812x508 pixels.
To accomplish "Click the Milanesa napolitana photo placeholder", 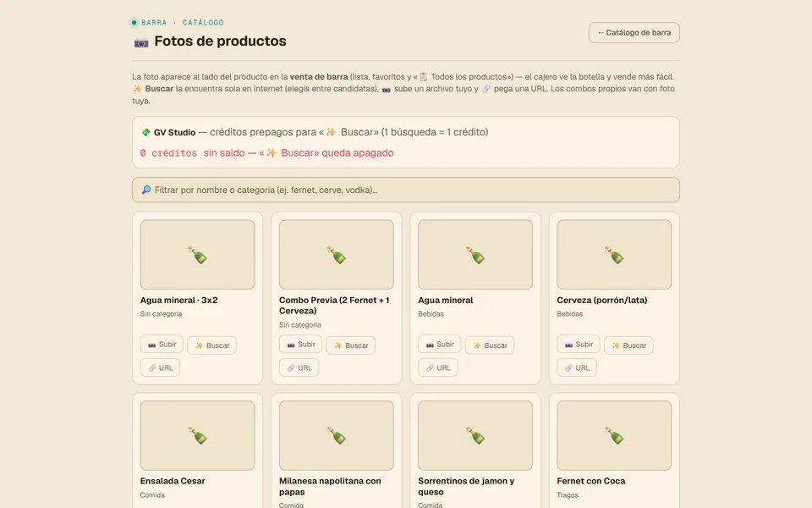I will pyautogui.click(x=336, y=435).
